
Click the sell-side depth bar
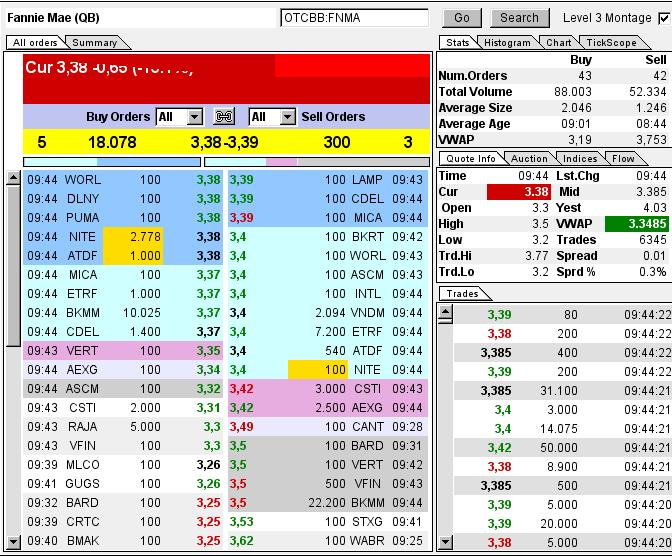click(317, 162)
